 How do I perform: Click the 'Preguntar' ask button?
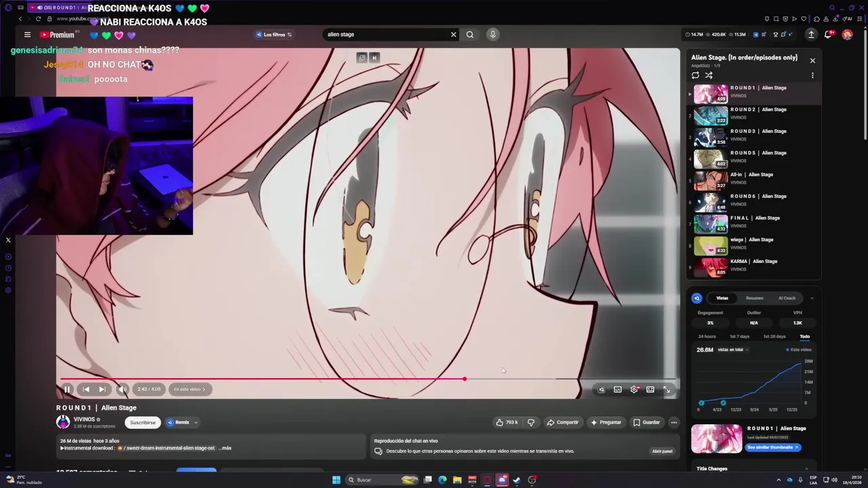pos(606,422)
